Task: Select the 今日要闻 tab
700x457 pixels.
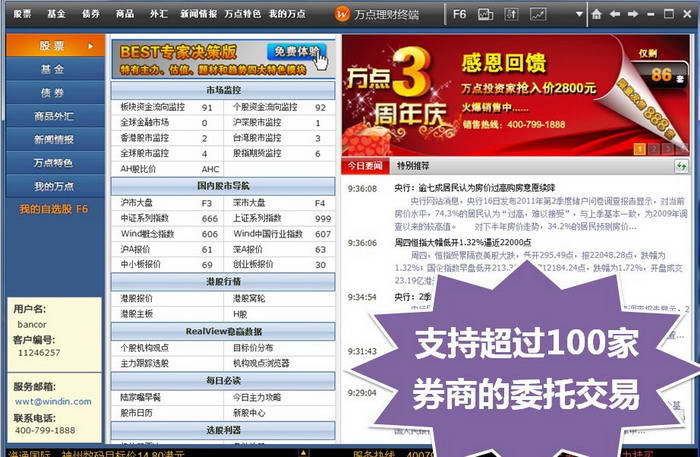Action: pyautogui.click(x=364, y=165)
